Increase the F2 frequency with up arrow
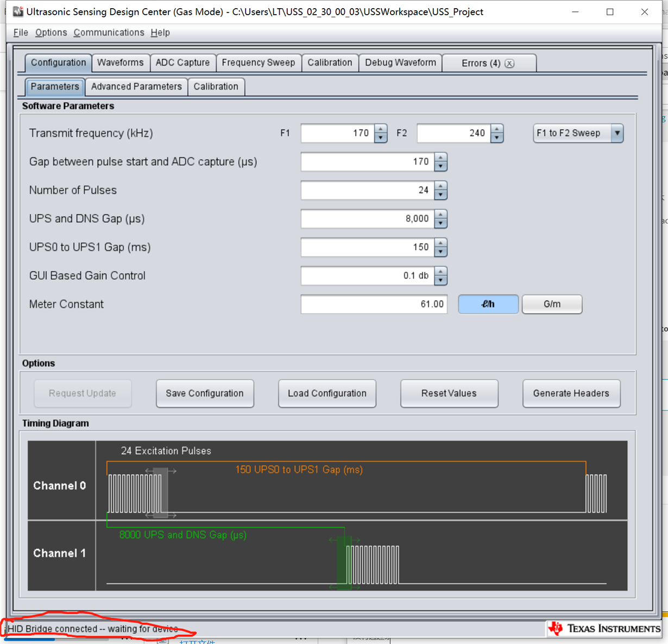The height and width of the screenshot is (644, 668). [x=497, y=129]
